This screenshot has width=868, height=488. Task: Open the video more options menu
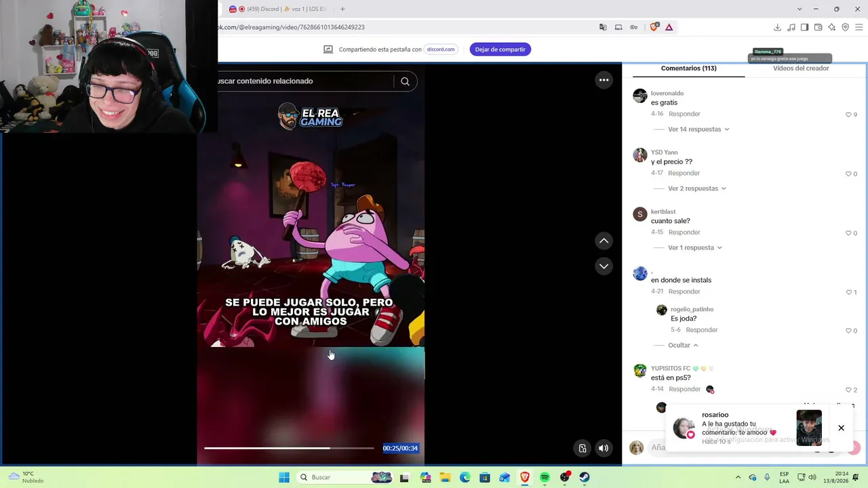click(x=604, y=80)
